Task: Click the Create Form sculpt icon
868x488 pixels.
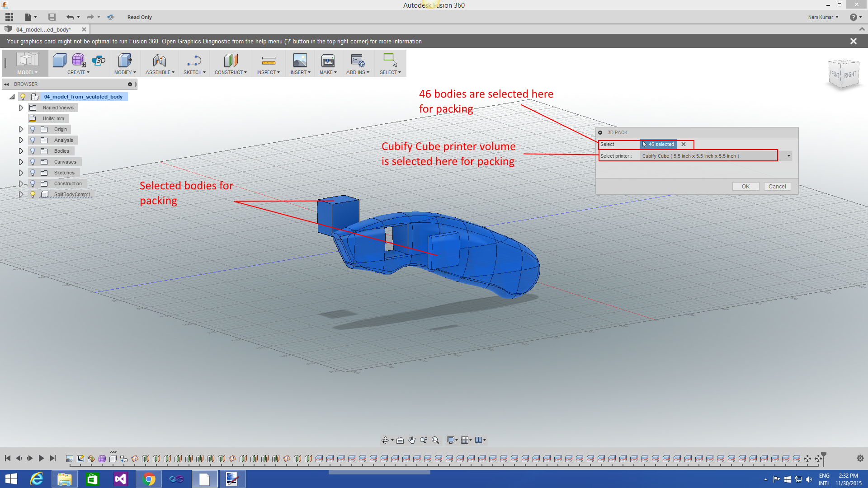Action: pyautogui.click(x=79, y=60)
